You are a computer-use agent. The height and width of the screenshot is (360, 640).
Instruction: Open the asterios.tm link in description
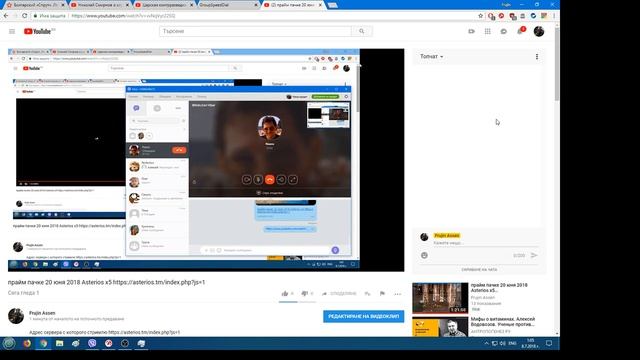pos(144,332)
